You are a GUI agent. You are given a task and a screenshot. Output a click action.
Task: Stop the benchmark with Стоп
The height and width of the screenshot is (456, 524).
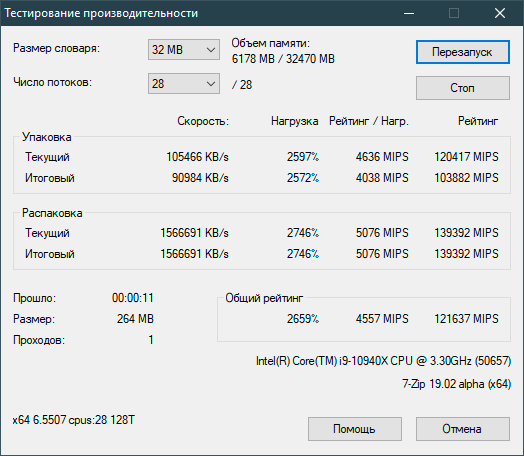tap(463, 88)
